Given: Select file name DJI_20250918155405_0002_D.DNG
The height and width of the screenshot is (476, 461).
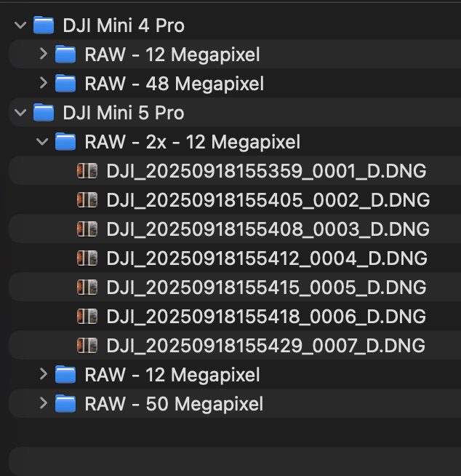Looking at the screenshot, I should click(268, 200).
